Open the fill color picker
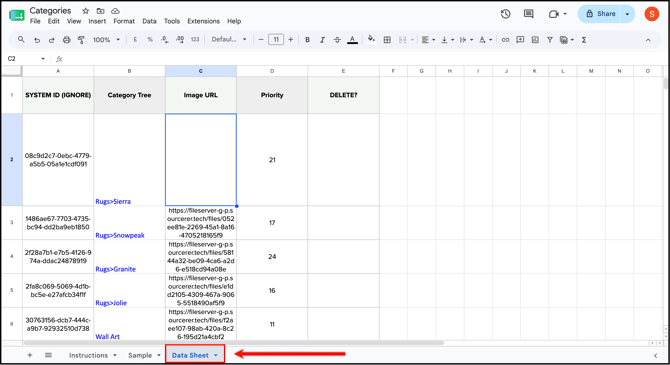Viewport: 670px width, 365px height. (371, 39)
